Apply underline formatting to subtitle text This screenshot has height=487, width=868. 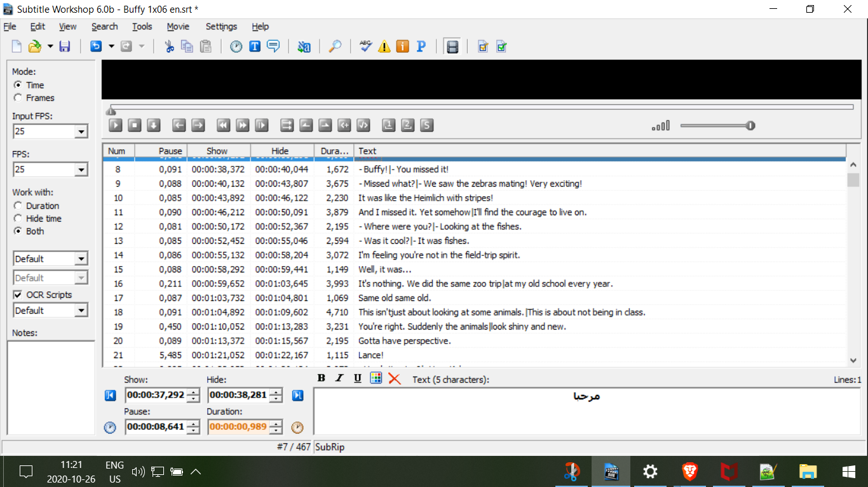[x=358, y=378]
